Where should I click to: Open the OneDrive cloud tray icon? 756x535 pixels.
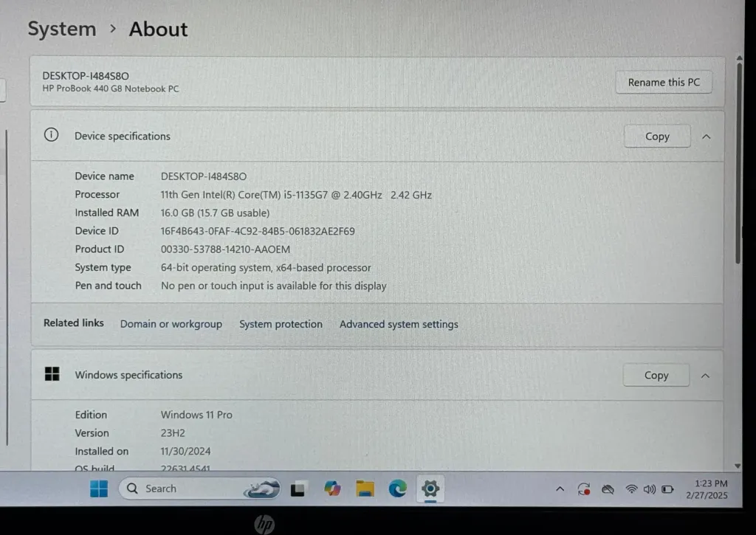coord(608,490)
